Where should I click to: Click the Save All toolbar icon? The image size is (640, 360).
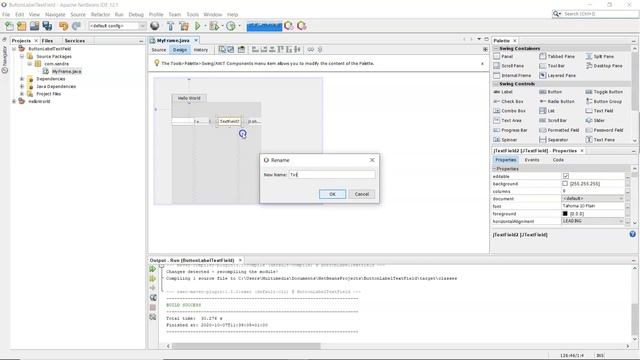click(x=47, y=26)
